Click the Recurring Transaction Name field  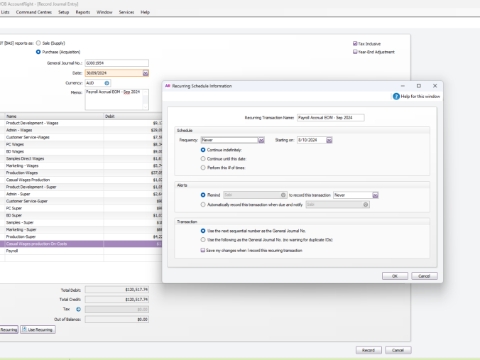(331, 118)
